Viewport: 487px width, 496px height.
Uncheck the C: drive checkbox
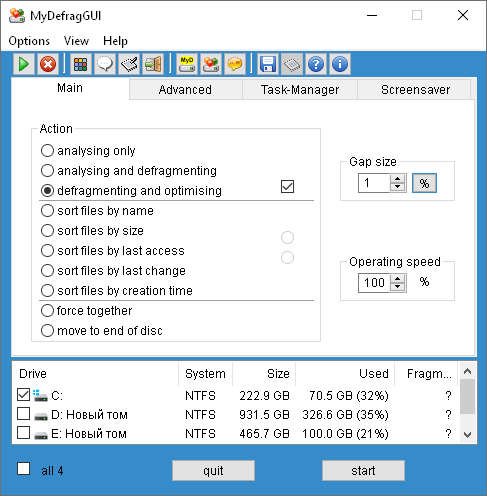click(23, 395)
